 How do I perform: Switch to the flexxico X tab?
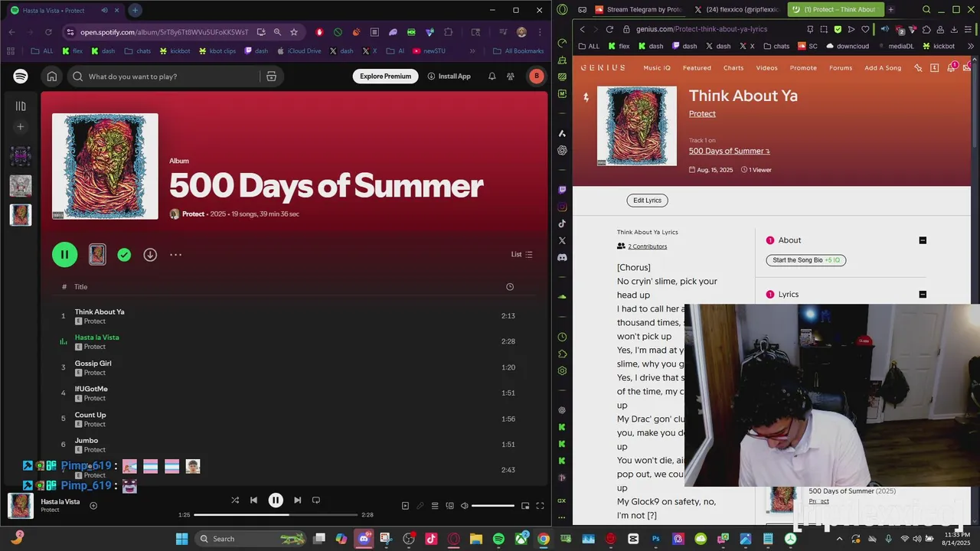coord(737,10)
